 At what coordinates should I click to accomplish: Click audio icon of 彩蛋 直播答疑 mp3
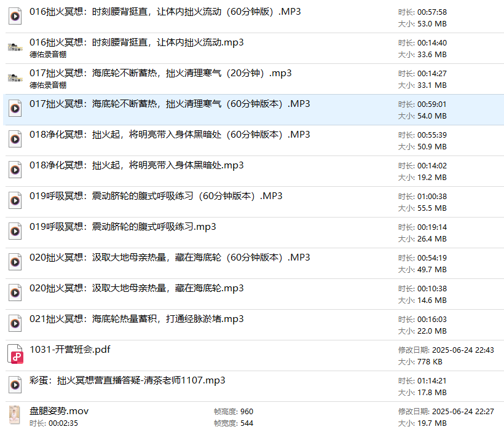(15, 385)
